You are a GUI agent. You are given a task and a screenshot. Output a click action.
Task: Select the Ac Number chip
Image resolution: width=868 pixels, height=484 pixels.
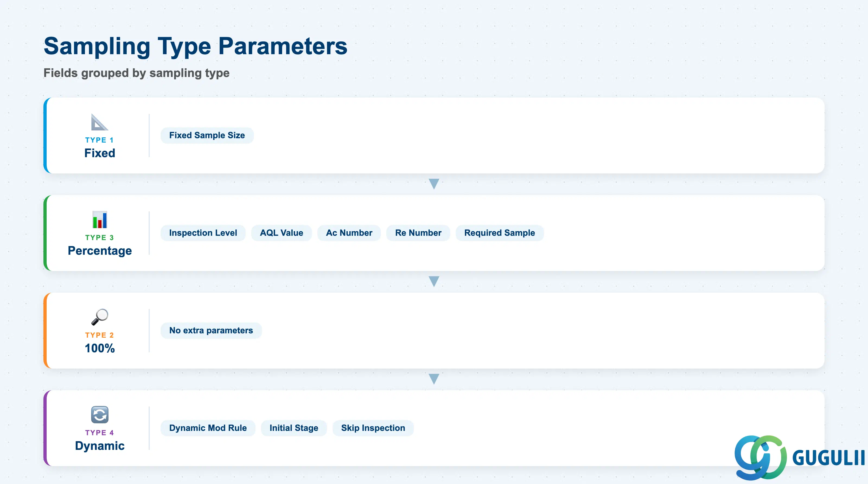click(x=349, y=233)
